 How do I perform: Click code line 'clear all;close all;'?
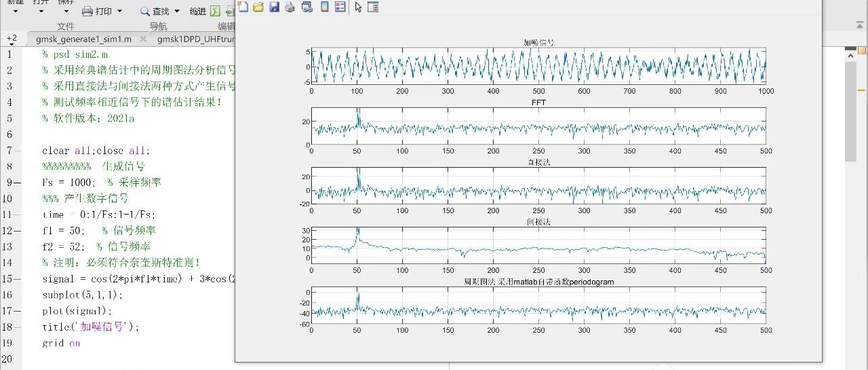[x=96, y=151]
